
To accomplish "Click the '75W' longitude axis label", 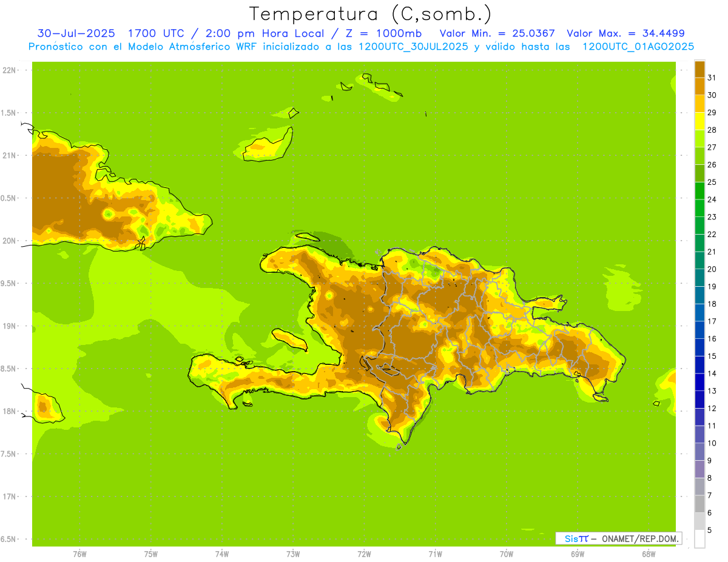I will coord(150,554).
